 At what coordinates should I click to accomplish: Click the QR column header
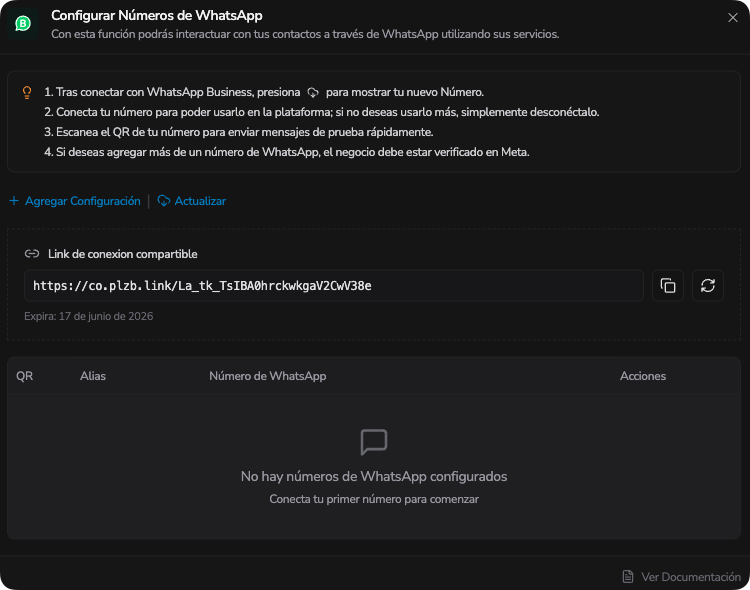[24, 376]
